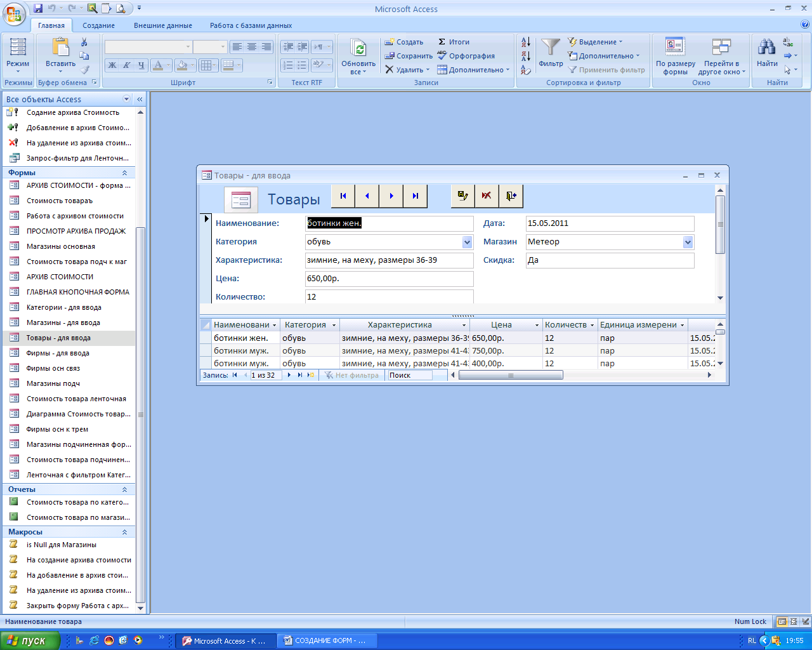Click the Сохранить record button
Screen dimensions: 812x650
point(409,56)
